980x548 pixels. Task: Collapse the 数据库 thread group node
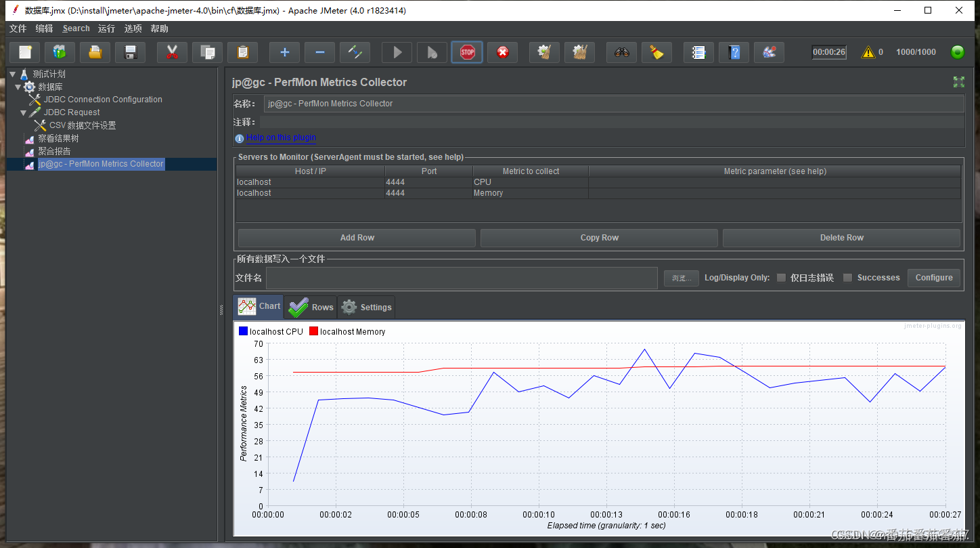point(18,87)
